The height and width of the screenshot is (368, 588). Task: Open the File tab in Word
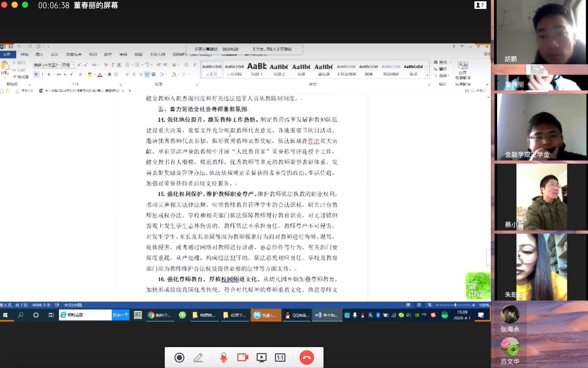click(x=7, y=54)
